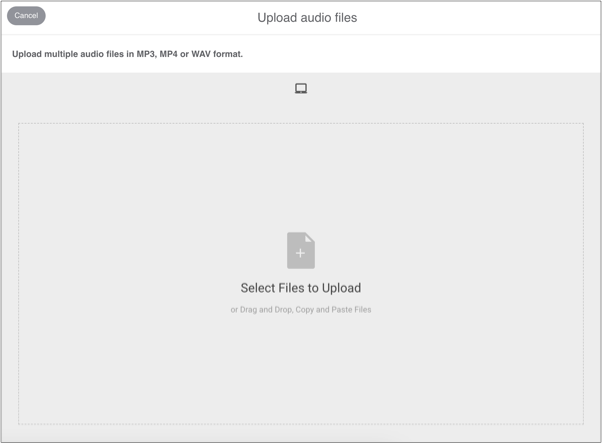Click the file plus upload icon

(301, 251)
